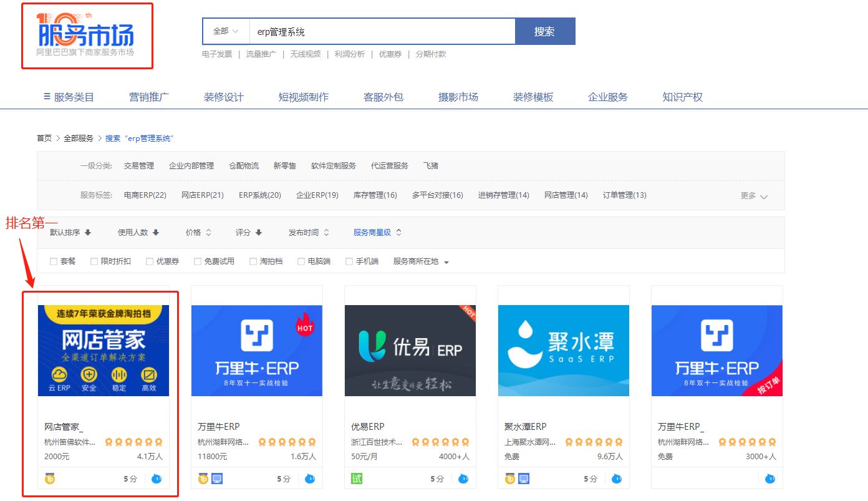Click the computer-version icon on 万里牛ERP card
The width and height of the screenshot is (868, 501).
pos(217,479)
